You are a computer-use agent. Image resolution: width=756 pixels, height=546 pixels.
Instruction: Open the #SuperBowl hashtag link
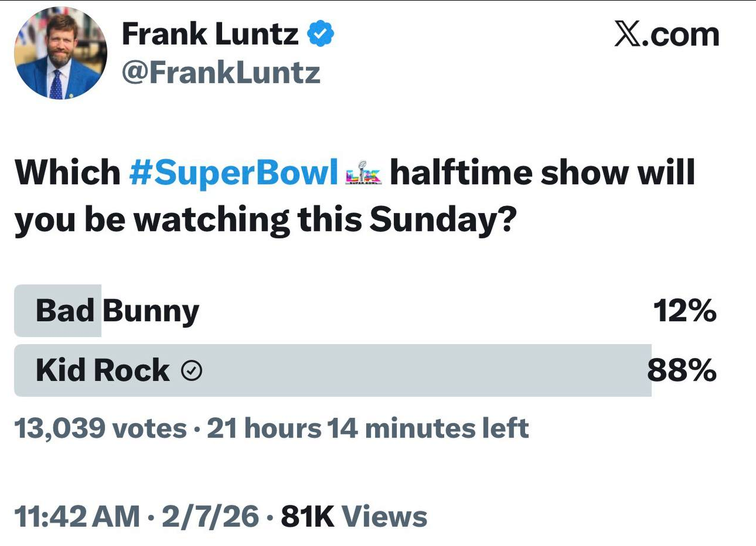click(x=233, y=172)
